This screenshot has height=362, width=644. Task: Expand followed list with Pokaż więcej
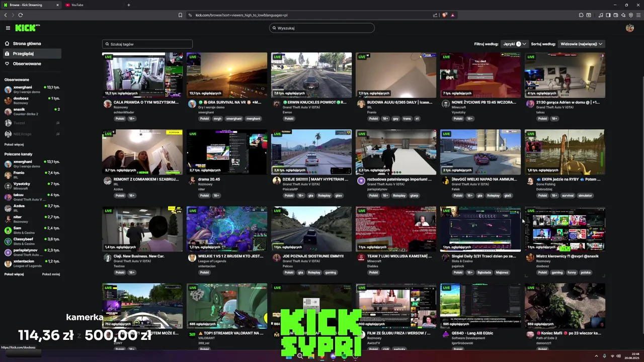point(14,144)
